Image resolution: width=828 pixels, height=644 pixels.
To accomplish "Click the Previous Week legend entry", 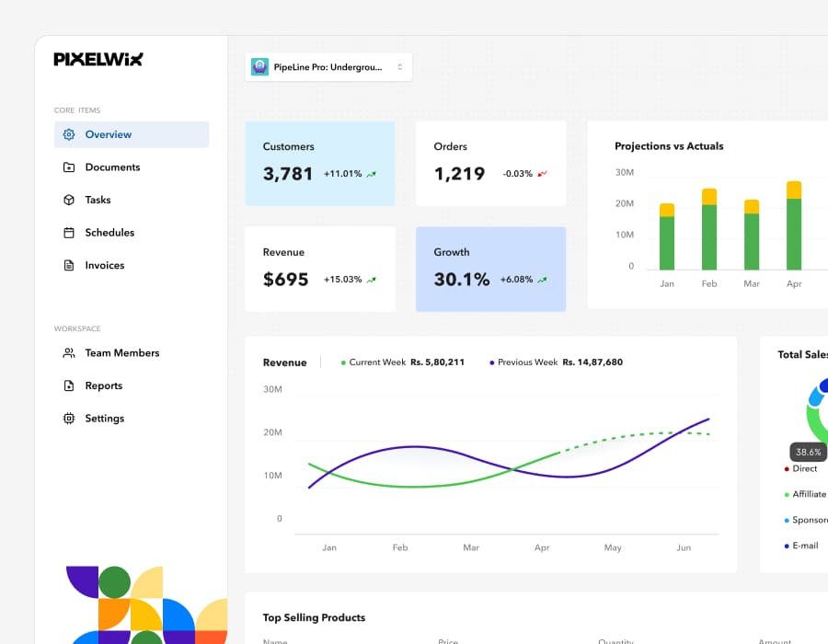I will (x=556, y=362).
